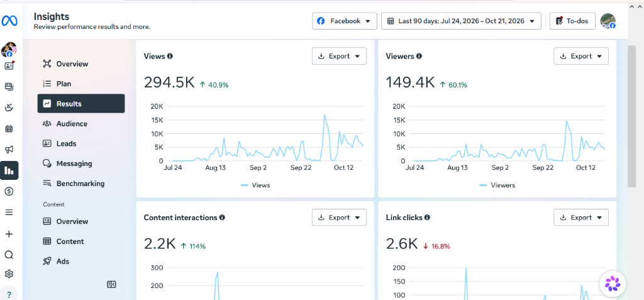Open the Search magnifier icon in left rail
The image size is (644, 300).
9,255
